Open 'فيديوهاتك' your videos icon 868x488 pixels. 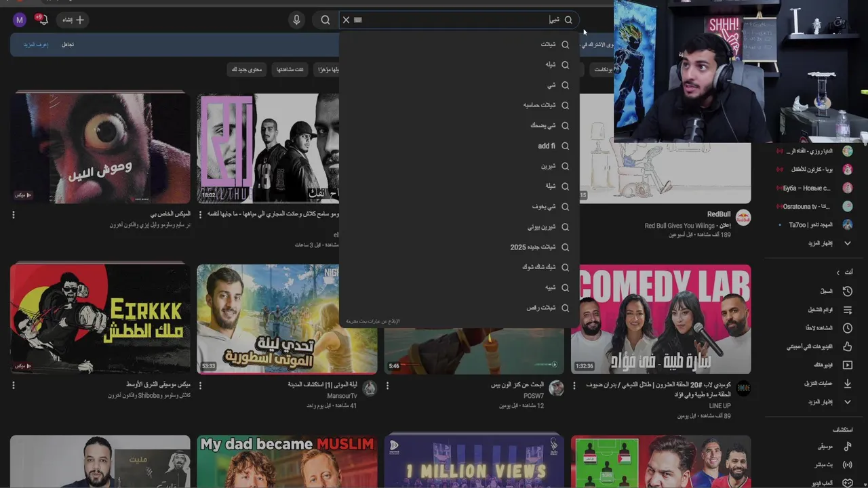point(847,365)
